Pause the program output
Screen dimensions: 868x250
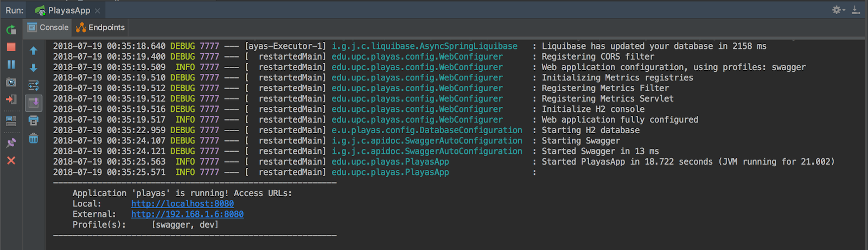click(11, 65)
